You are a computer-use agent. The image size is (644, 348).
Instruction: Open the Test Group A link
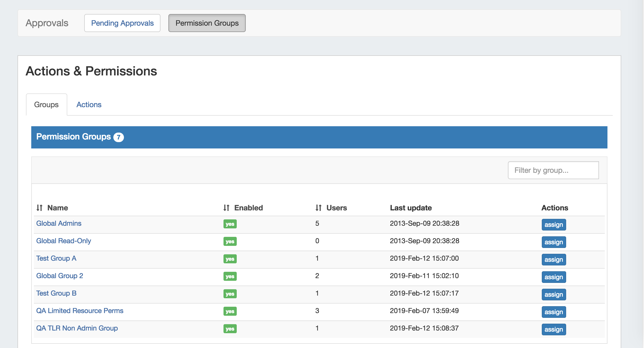point(56,258)
